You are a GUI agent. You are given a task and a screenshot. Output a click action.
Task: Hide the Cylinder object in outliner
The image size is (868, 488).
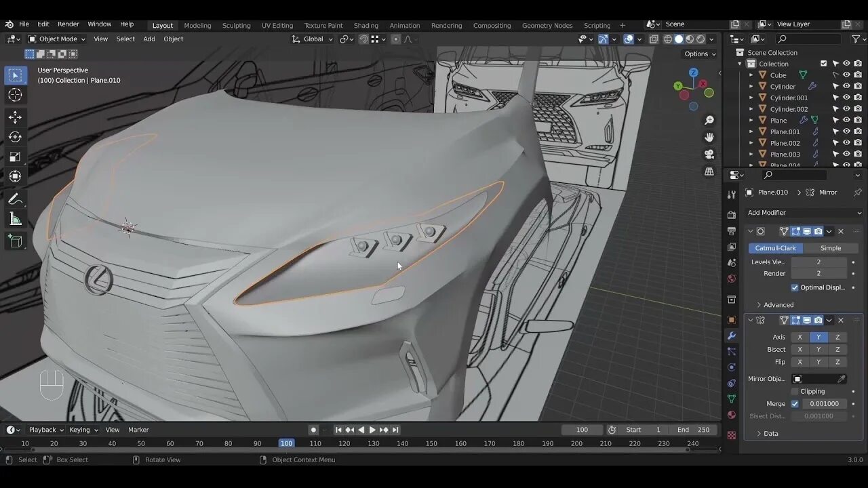[x=846, y=87]
